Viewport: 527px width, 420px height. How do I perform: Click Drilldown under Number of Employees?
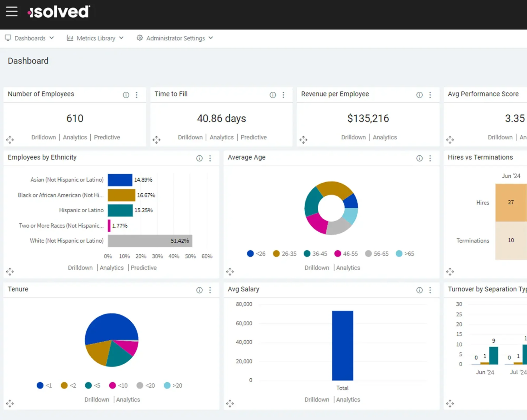[43, 137]
